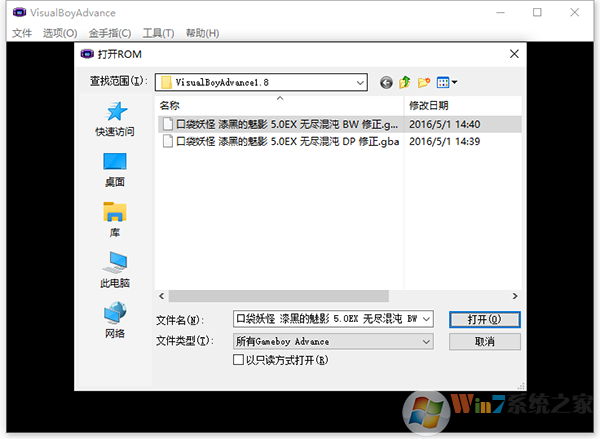Open the 选项(O) menu
The width and height of the screenshot is (600, 439).
point(60,33)
